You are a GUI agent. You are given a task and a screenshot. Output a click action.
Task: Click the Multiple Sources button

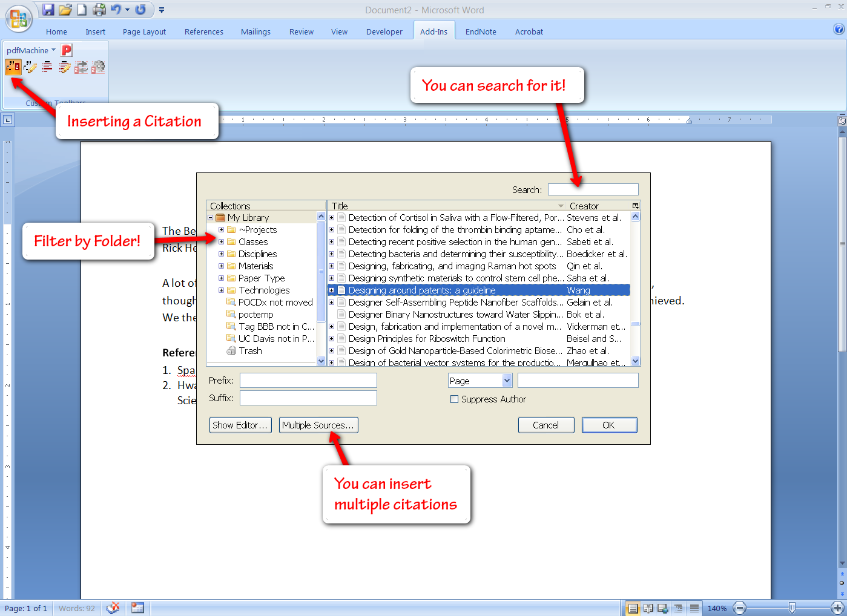(318, 425)
